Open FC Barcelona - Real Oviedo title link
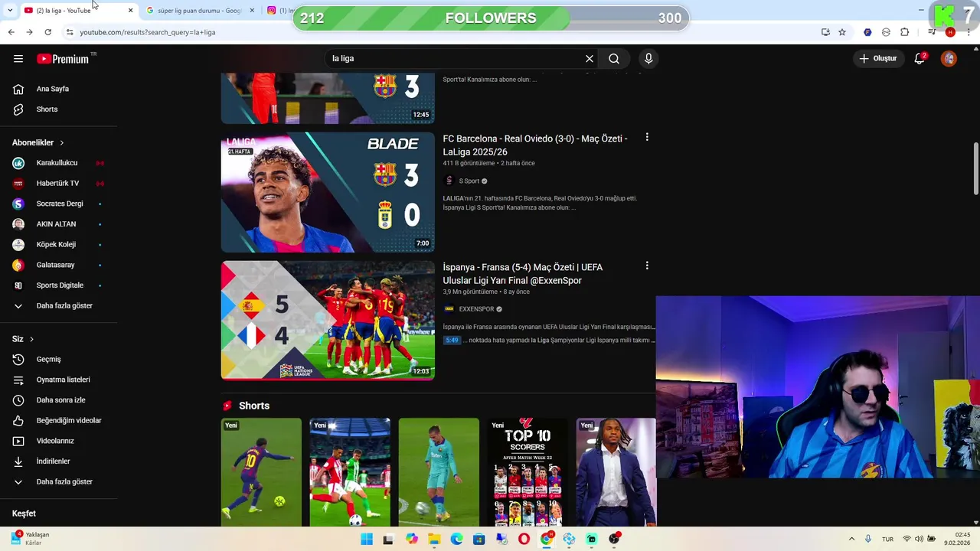Screen dimensions: 980x551 pos(535,145)
